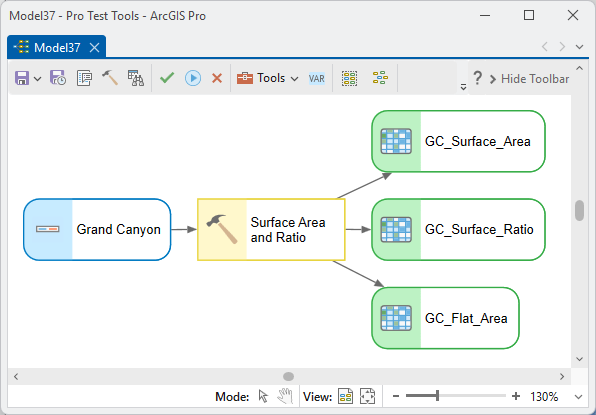Click the vertical scrollbar up arrow
The image size is (596, 415).
point(579,68)
